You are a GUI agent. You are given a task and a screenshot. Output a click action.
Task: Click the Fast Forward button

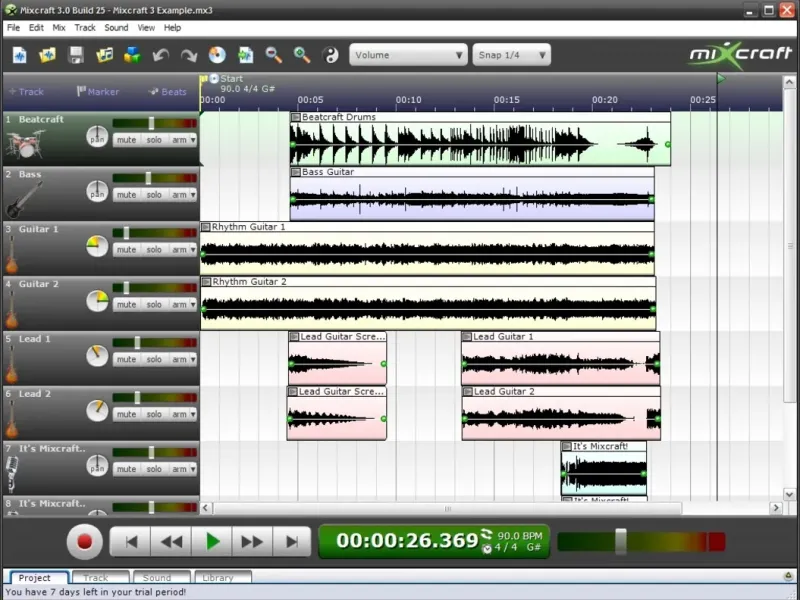(x=252, y=542)
